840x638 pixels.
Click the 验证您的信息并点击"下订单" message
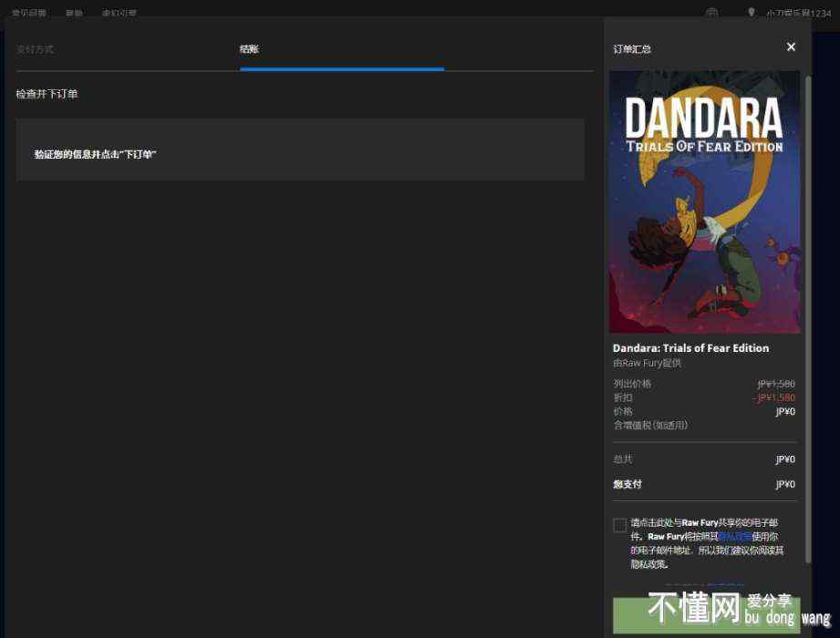[96, 154]
